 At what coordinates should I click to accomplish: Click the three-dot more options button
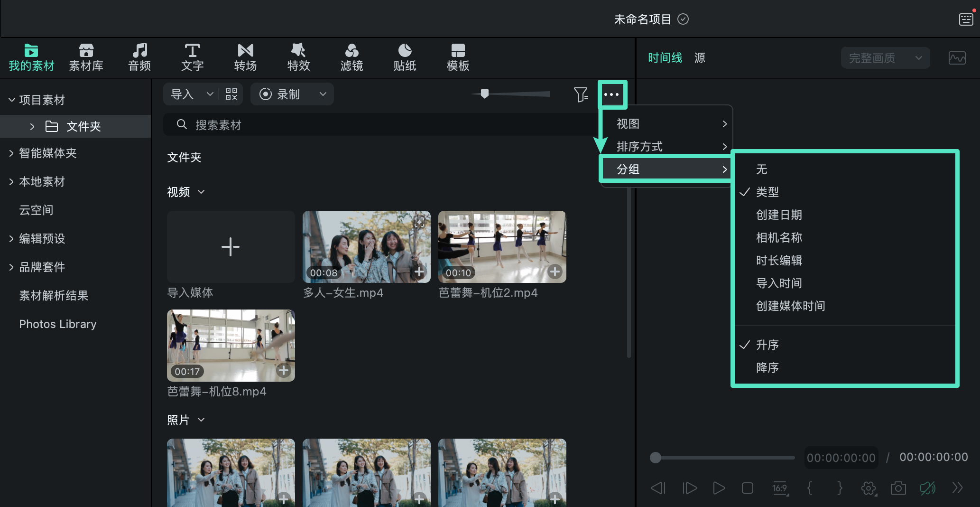click(611, 94)
